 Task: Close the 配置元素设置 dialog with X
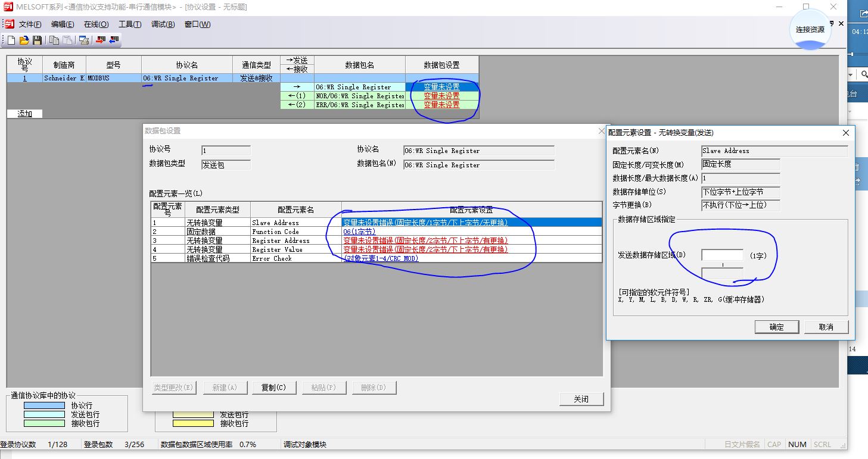(x=845, y=133)
